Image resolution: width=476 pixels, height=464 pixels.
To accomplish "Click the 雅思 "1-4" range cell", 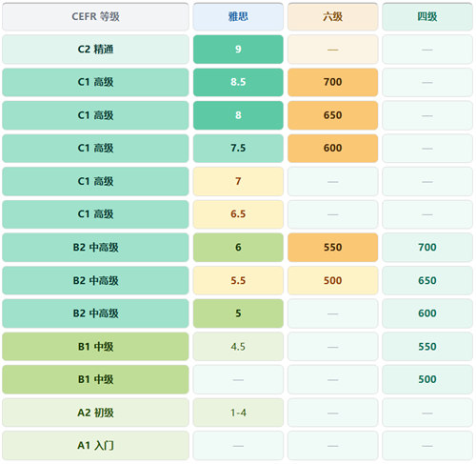I will click(x=238, y=413).
